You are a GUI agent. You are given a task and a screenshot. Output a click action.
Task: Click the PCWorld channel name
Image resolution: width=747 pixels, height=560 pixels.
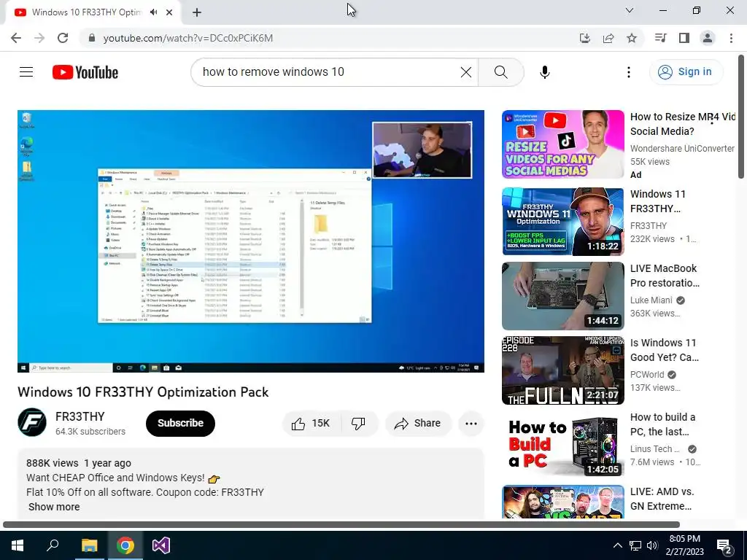point(647,374)
